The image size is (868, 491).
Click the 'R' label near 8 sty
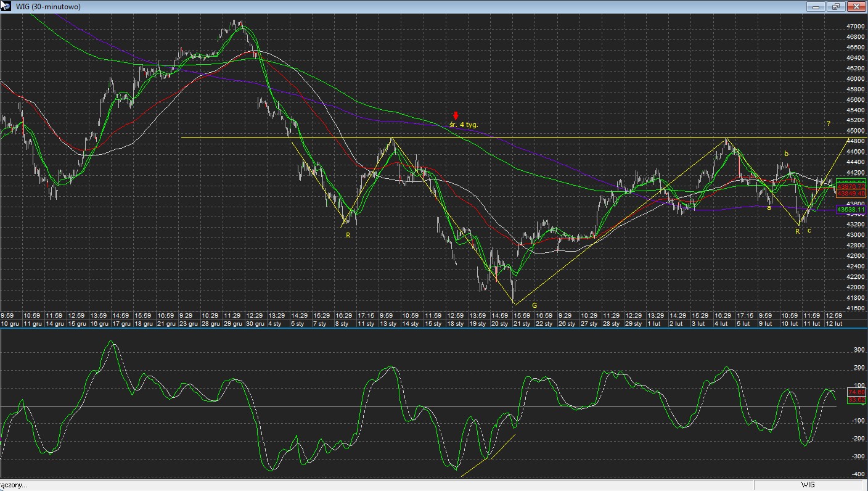point(348,235)
